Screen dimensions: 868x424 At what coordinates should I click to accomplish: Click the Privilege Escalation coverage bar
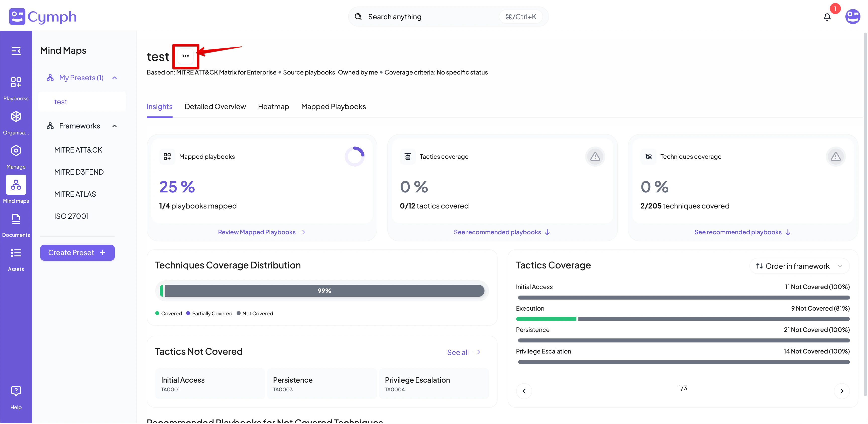pyautogui.click(x=684, y=362)
